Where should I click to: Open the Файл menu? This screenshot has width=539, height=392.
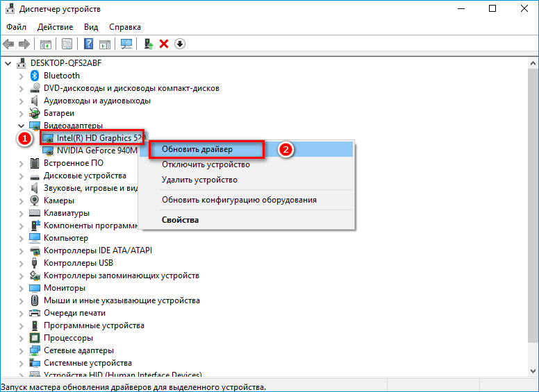17,26
